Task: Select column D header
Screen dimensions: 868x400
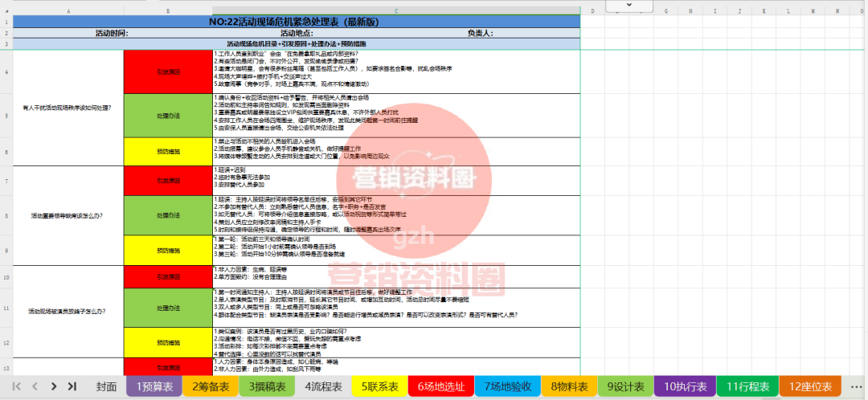Action: click(592, 11)
